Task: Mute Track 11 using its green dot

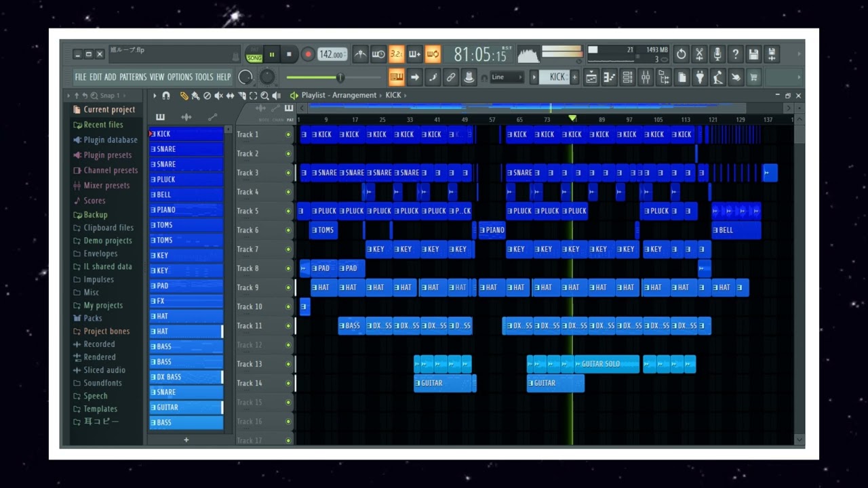Action: click(x=288, y=326)
